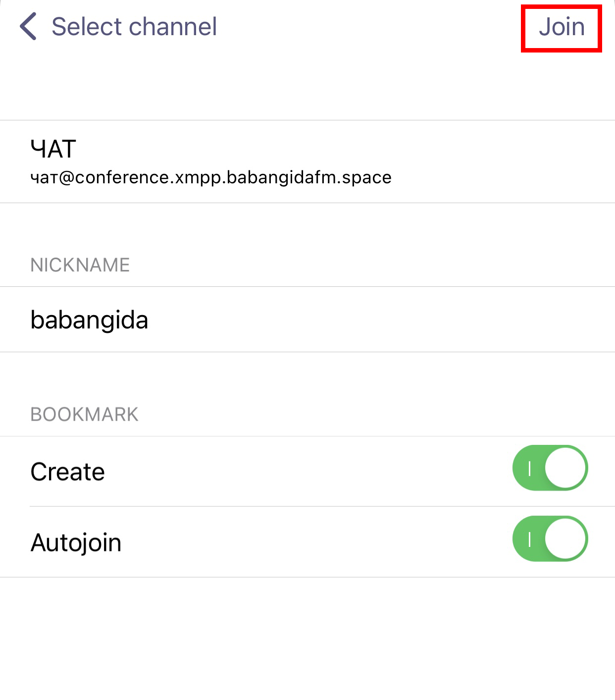Screen dimensions: 615x700
Task: Select the ЧАТ channel name
Action: click(x=53, y=149)
